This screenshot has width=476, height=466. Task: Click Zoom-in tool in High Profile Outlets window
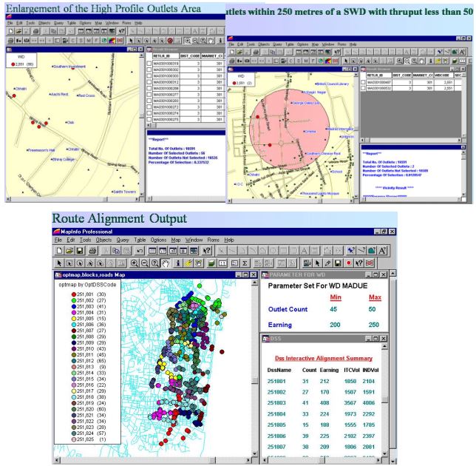188,41
